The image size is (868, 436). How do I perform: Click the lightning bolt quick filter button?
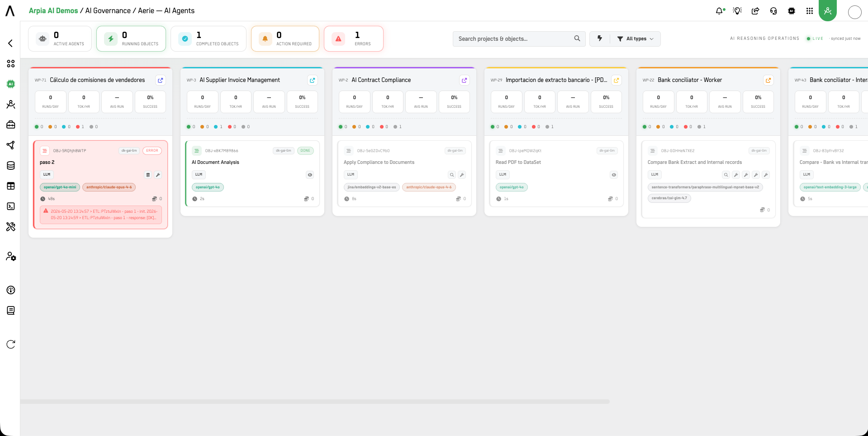click(x=600, y=38)
